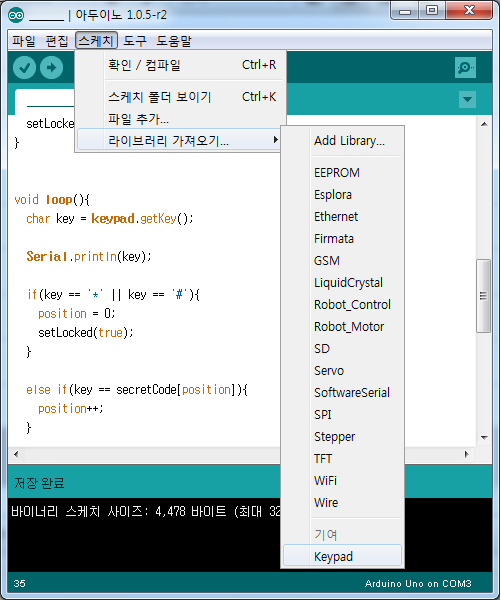Open the 파일 menu
The image size is (501, 600).
24,41
